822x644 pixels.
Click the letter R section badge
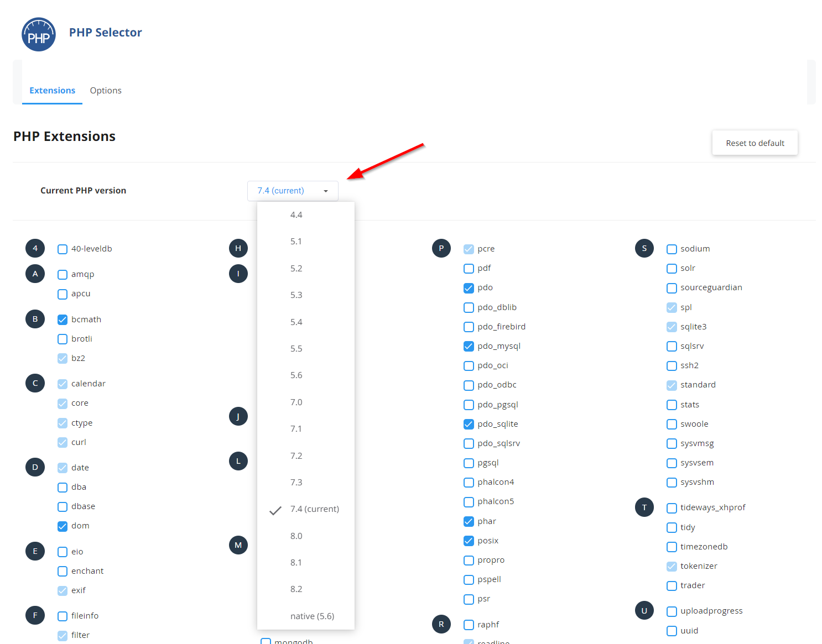pyautogui.click(x=441, y=624)
